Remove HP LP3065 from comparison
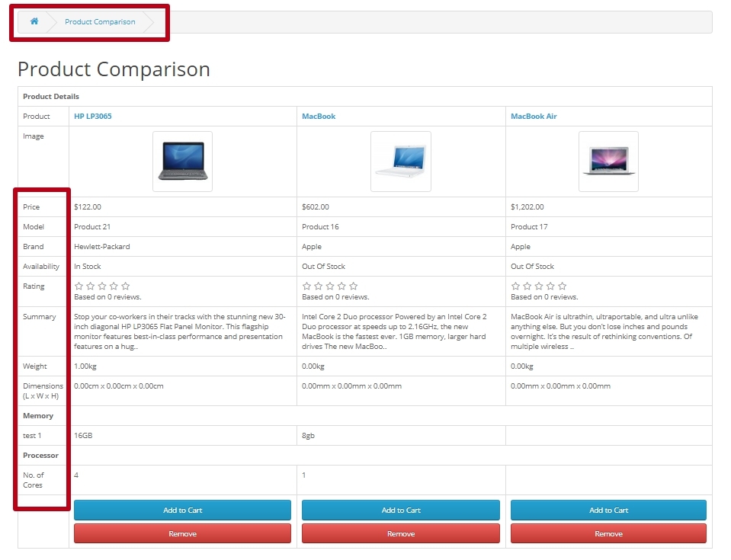The height and width of the screenshot is (560, 731). [x=182, y=533]
